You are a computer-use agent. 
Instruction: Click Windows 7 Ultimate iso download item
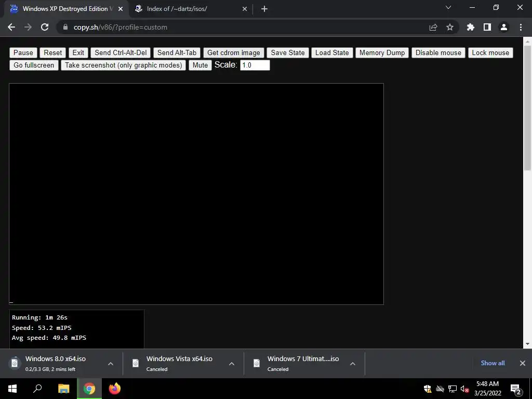point(303,363)
